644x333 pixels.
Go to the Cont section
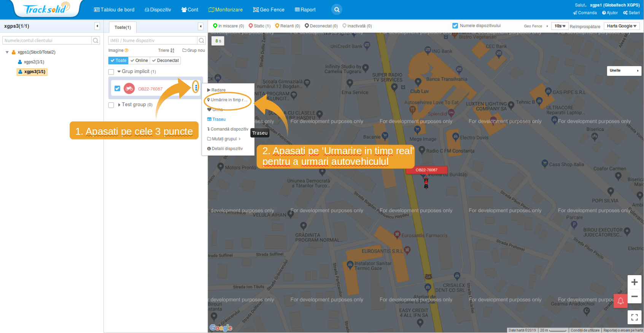click(x=190, y=10)
